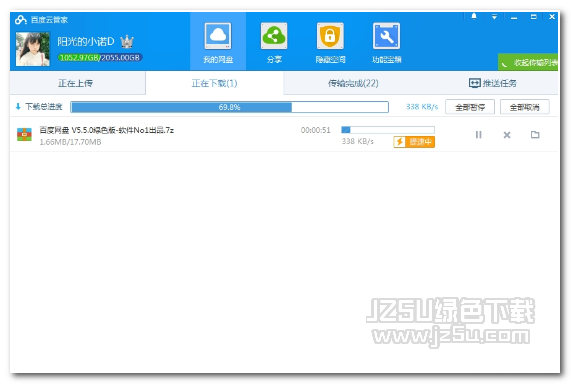Click the username 阳光的小诺D
This screenshot has width=571, height=384.
point(86,42)
